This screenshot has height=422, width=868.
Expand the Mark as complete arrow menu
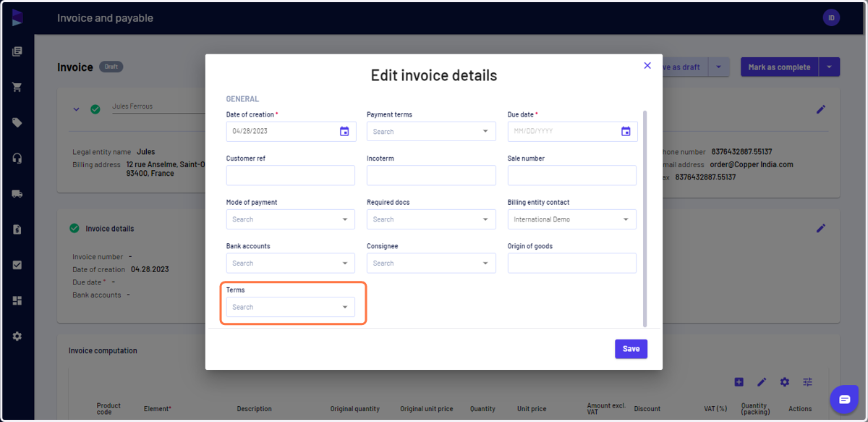tap(829, 67)
